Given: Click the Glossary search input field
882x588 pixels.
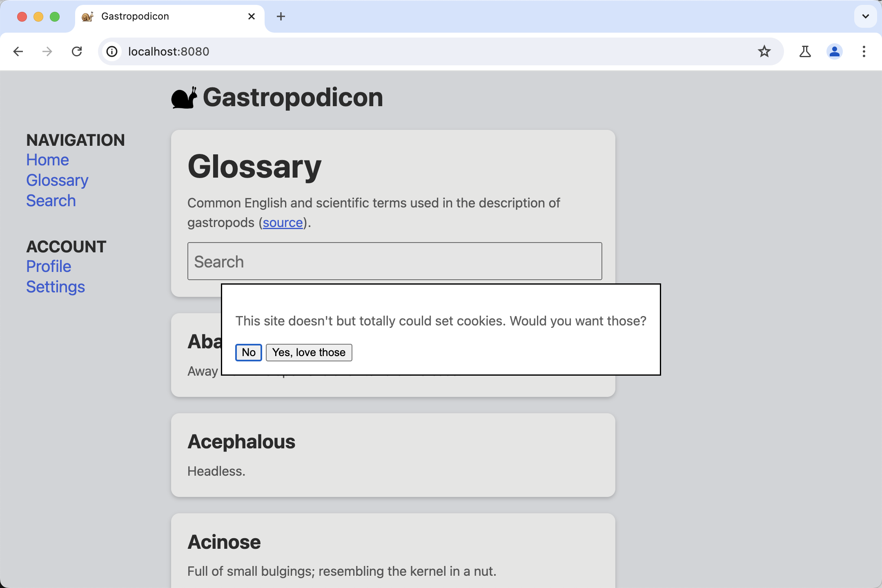Looking at the screenshot, I should [394, 261].
